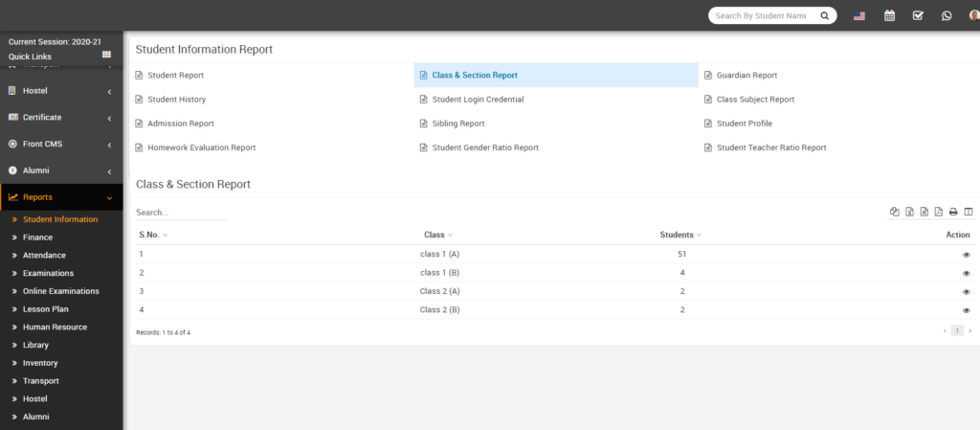Open Library reports item
Screen dimensions: 980x430
coord(35,345)
